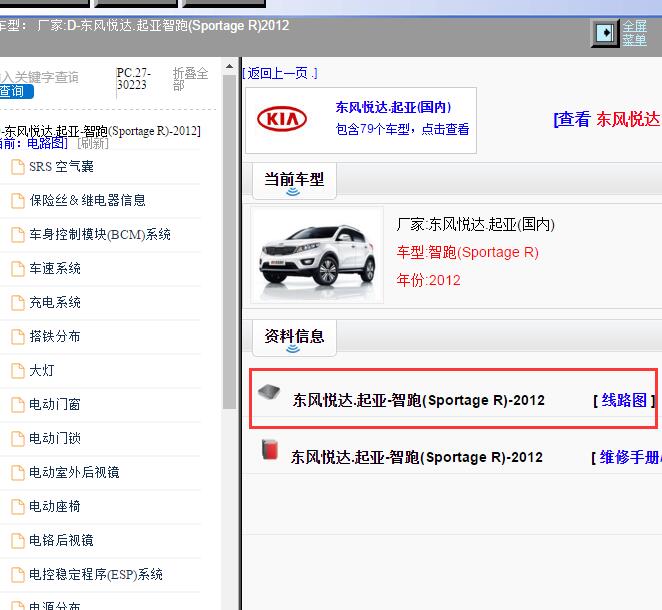The image size is (662, 610).
Task: Click the document icon beside 保险丝&继电器信息
Action: pos(18,201)
